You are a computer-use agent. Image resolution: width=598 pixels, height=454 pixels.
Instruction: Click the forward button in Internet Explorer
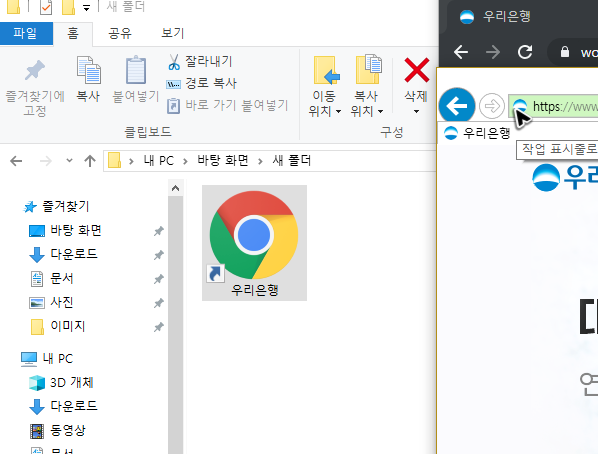point(492,106)
